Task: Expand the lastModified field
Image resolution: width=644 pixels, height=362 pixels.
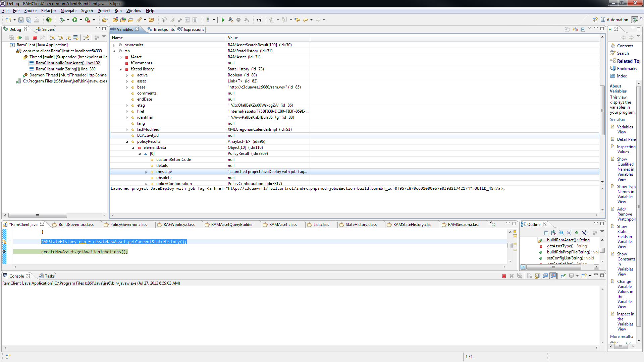Action: (127, 130)
